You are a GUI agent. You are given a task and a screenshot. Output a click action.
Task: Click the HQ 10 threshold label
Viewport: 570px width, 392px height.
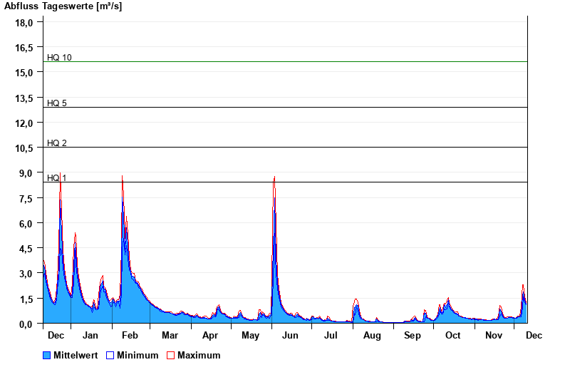tap(59, 58)
